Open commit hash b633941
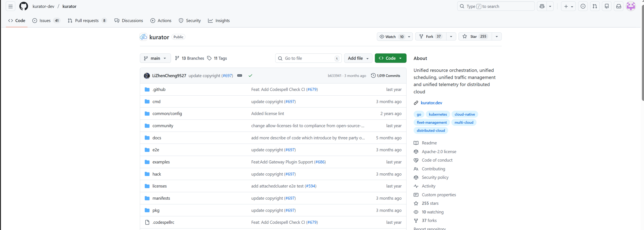Viewport: 644px width, 230px height. pyautogui.click(x=334, y=76)
